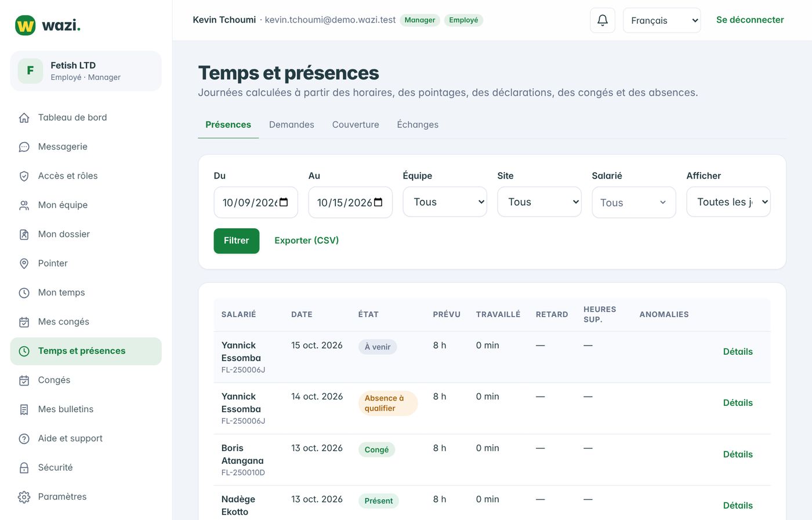Open the Salarié filter dropdown
Viewport: 812px width, 520px height.
pyautogui.click(x=634, y=202)
